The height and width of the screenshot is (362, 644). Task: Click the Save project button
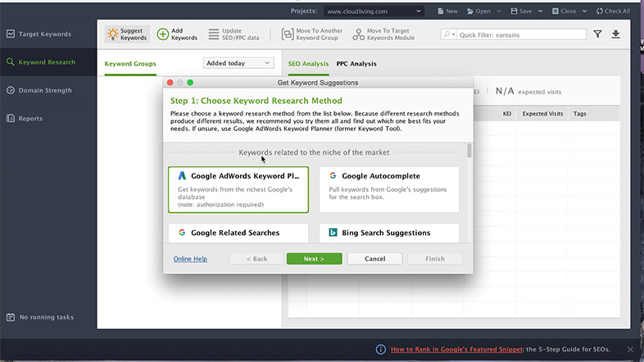click(x=522, y=11)
